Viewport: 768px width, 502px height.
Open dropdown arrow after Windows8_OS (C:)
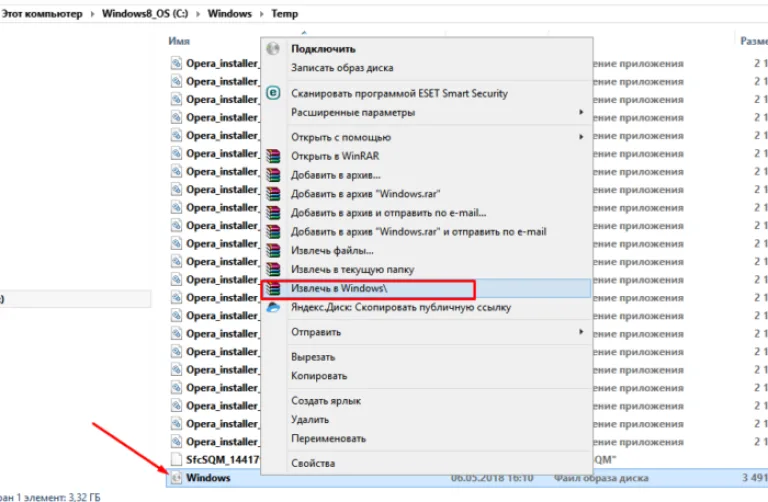click(x=198, y=14)
